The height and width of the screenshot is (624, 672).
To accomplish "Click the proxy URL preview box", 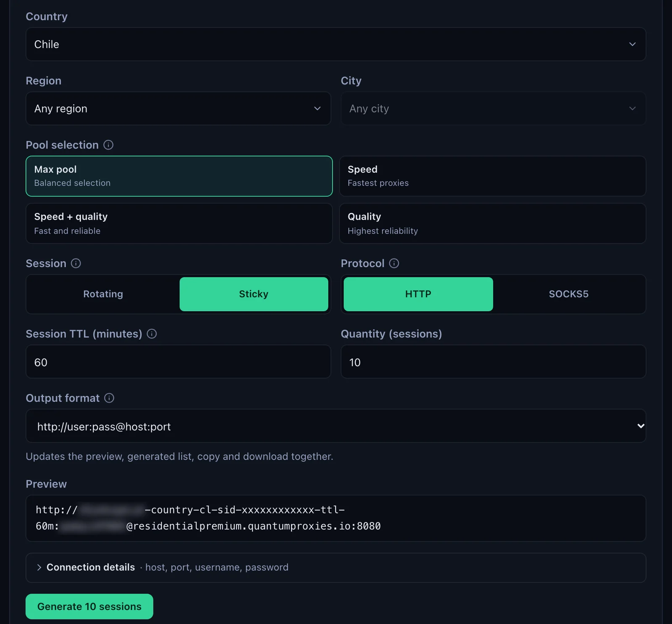I will click(x=336, y=518).
